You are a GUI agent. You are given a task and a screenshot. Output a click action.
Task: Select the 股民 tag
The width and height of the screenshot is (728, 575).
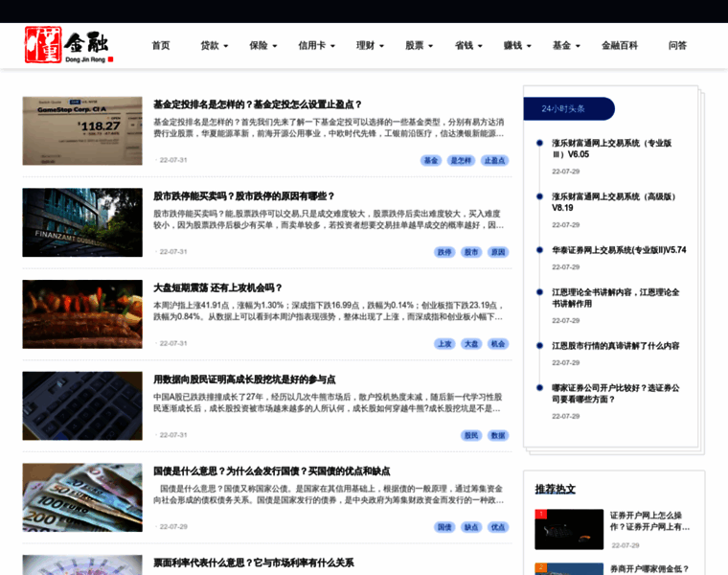[x=471, y=435]
